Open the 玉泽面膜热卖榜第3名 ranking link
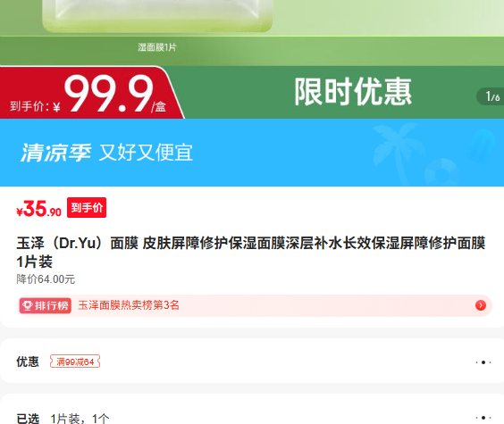The width and height of the screenshot is (504, 424). pyautogui.click(x=129, y=305)
